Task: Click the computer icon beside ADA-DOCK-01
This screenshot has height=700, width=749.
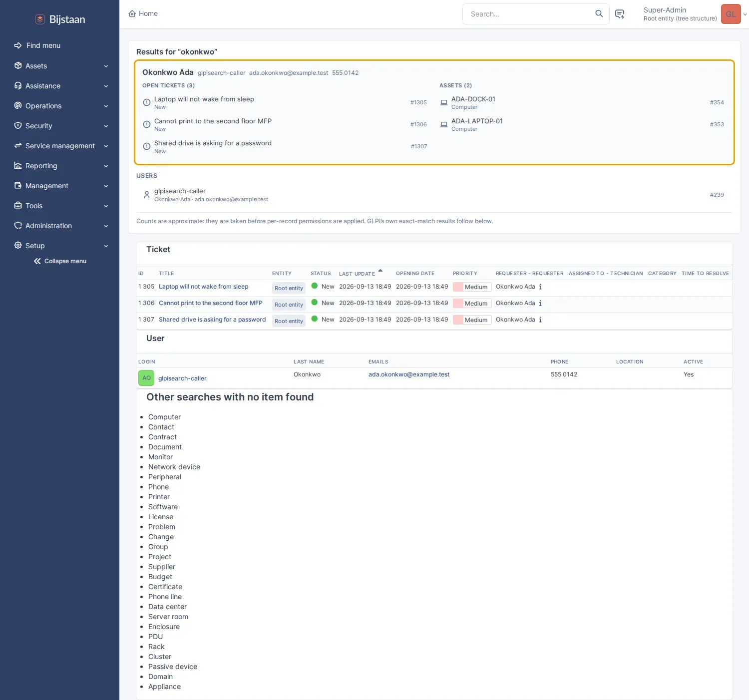Action: coord(444,102)
